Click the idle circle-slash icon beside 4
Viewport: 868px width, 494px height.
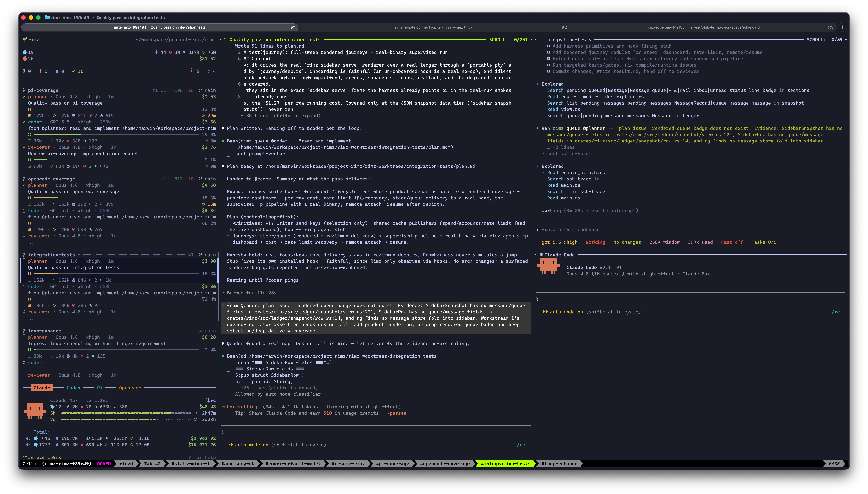pos(209,71)
